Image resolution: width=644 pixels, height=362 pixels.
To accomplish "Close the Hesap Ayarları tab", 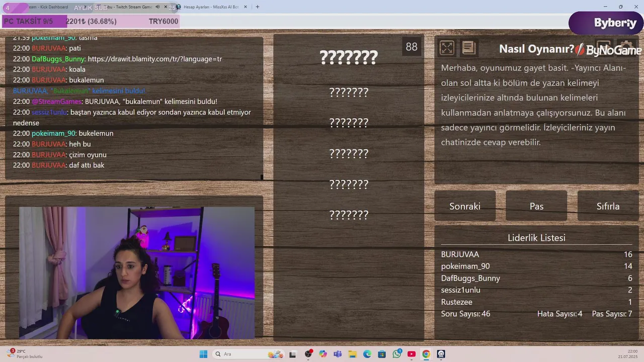I will click(x=246, y=7).
